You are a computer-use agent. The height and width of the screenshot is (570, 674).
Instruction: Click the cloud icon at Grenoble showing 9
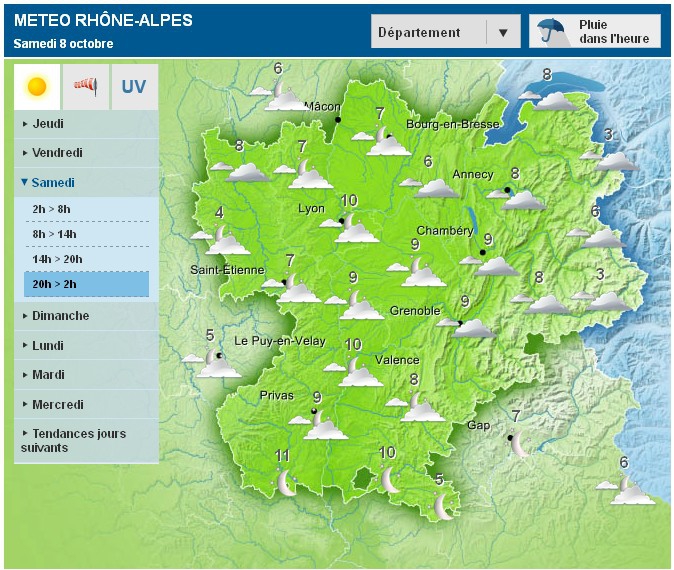pos(467,327)
